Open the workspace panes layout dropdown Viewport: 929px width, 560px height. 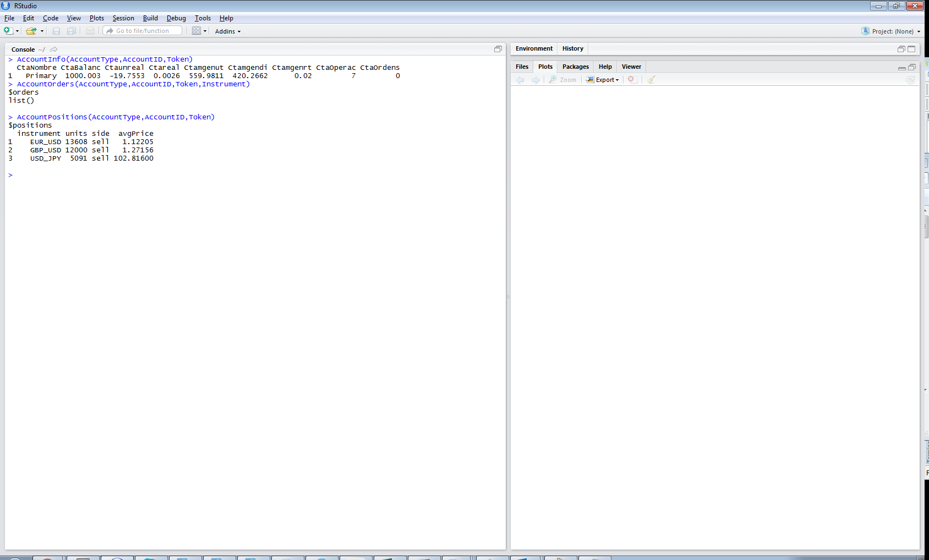click(x=199, y=31)
